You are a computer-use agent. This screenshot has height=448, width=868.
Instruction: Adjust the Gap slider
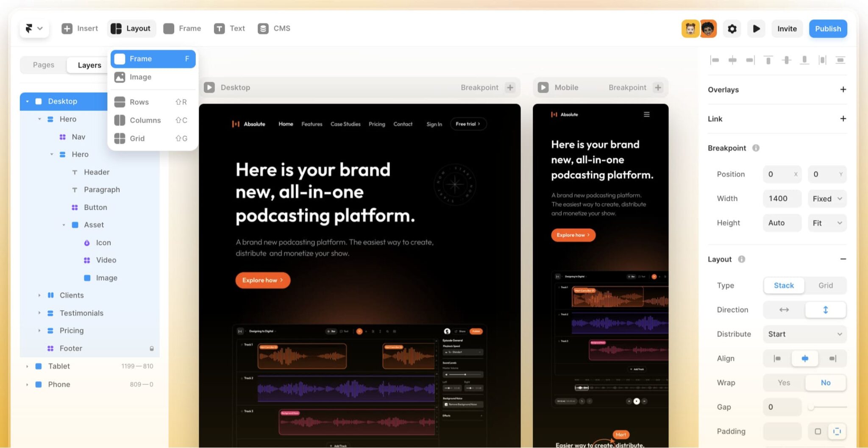pyautogui.click(x=811, y=407)
